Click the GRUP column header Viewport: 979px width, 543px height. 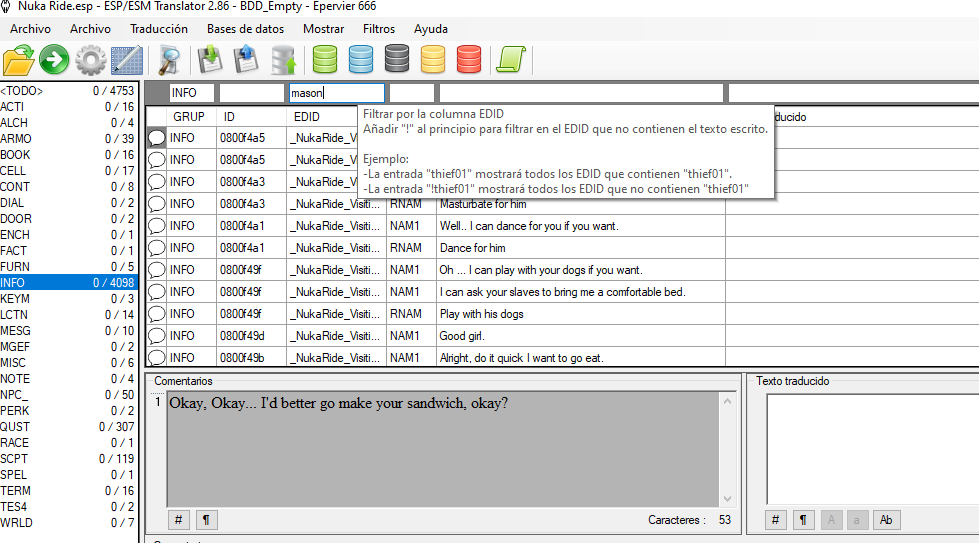189,117
